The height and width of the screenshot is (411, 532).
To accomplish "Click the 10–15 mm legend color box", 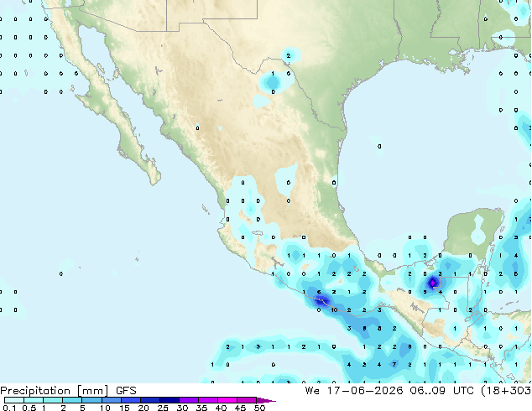I will (x=112, y=400).
